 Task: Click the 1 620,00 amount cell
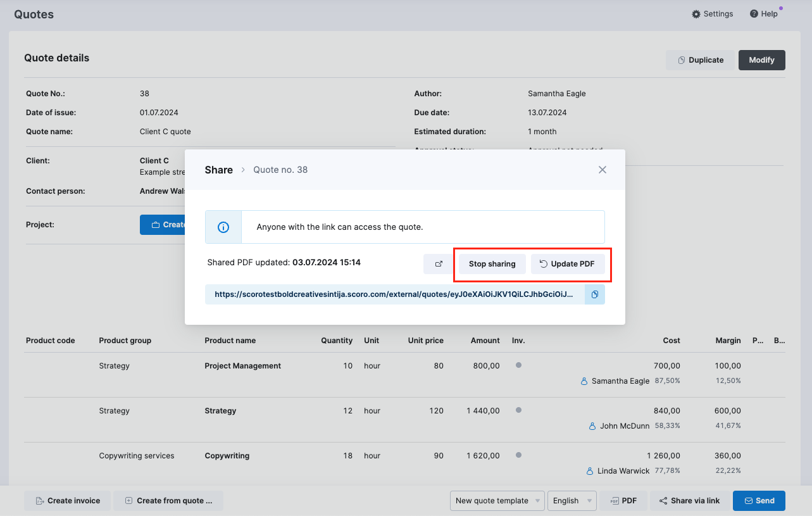tap(484, 456)
